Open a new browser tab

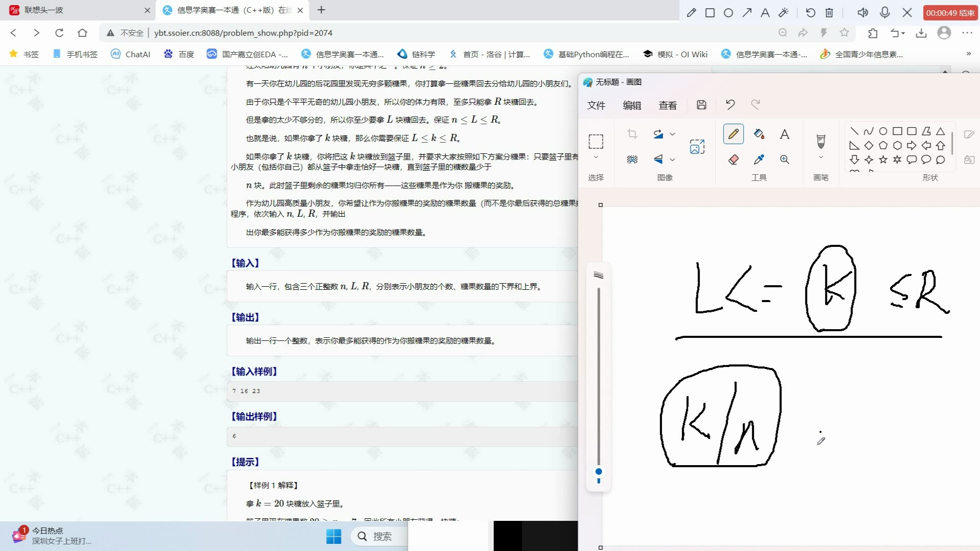(321, 10)
